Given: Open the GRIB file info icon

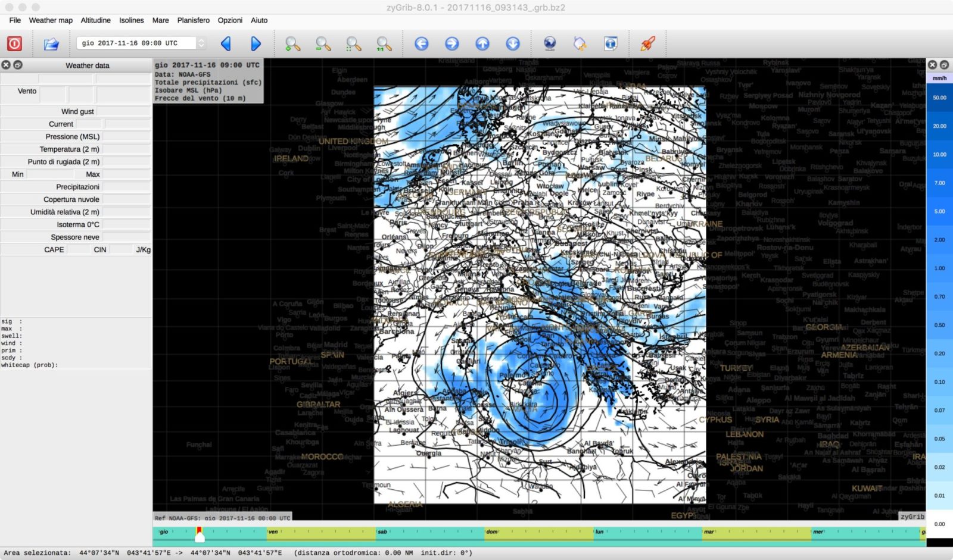Looking at the screenshot, I should (611, 43).
